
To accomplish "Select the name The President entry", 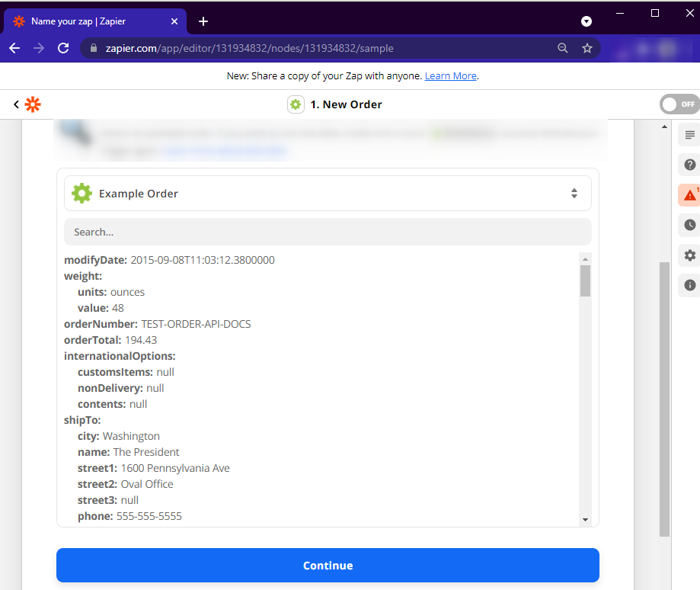I will [129, 453].
